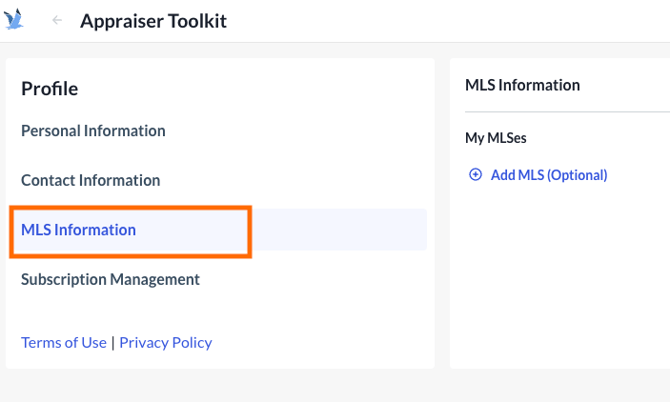670x402 pixels.
Task: Click the divider line under the MLS Information heading
Action: [x=560, y=112]
